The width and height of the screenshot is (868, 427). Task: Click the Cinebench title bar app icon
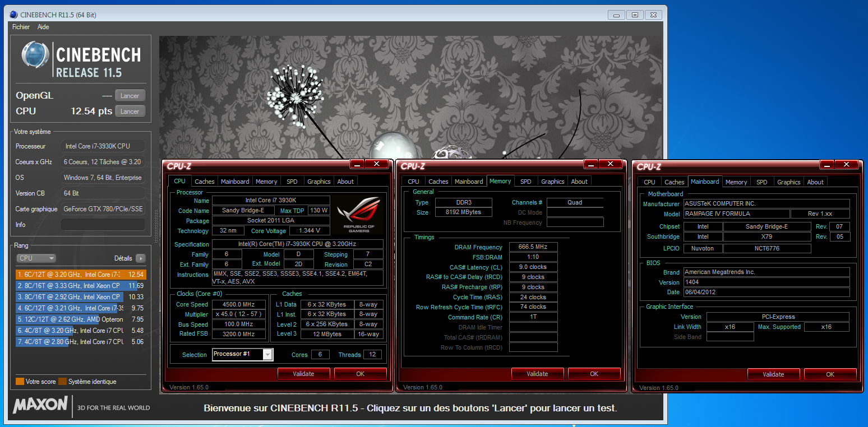[13, 14]
